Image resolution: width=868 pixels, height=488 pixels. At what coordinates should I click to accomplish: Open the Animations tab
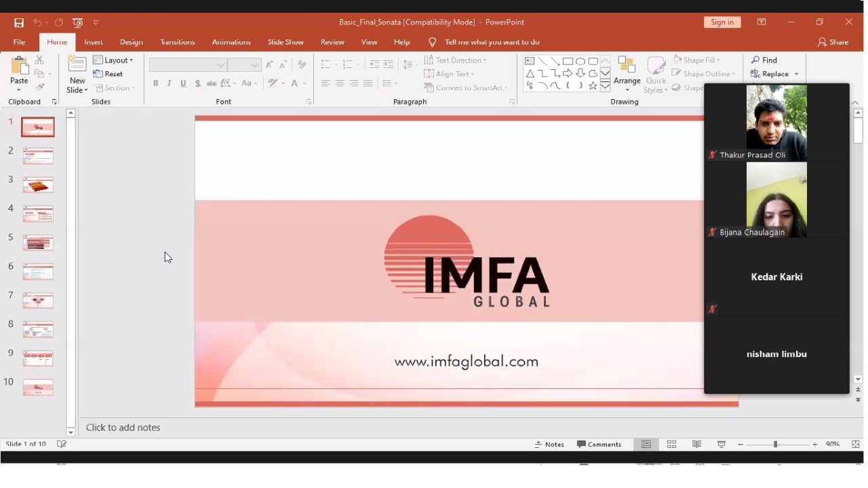[231, 42]
